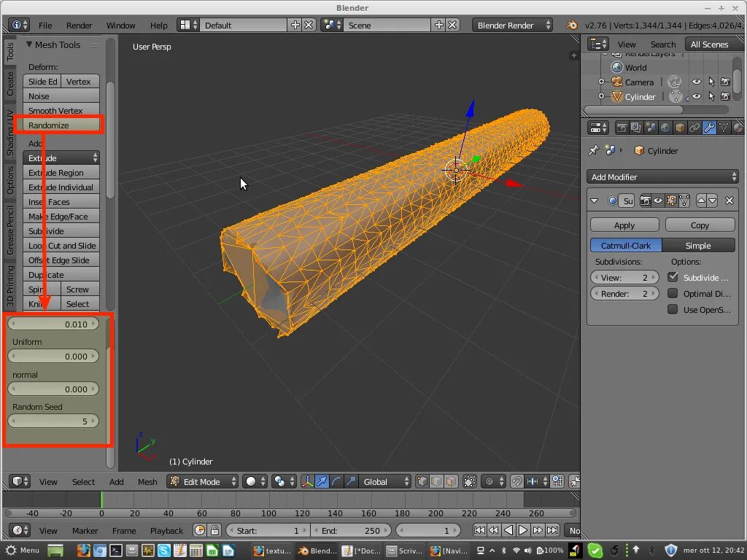Adjust the Uniform value slider
Screen dimensions: 747x560
[x=53, y=356]
